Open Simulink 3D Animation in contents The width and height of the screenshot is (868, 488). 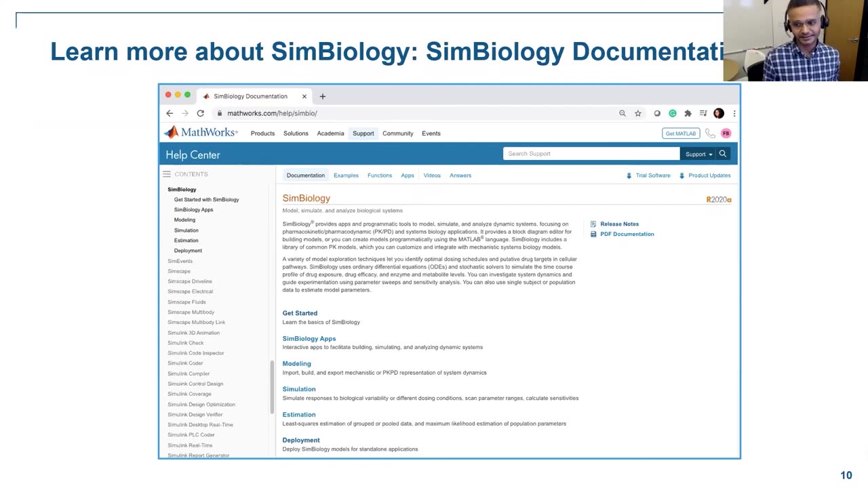(193, 333)
